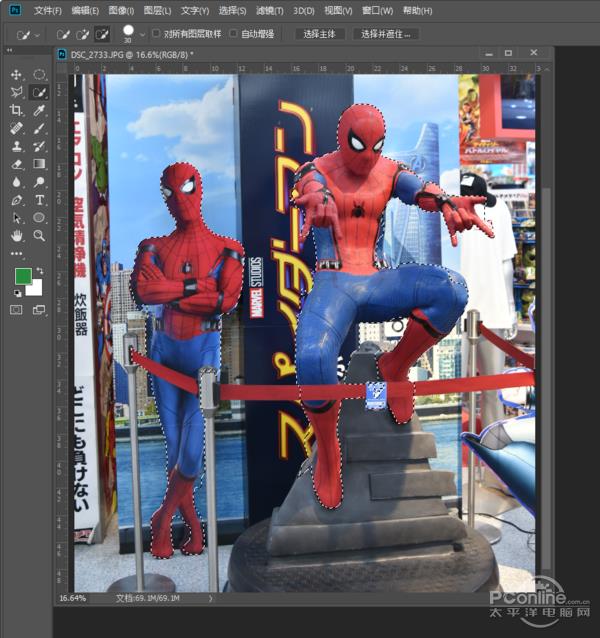Open the Edit Toolbar three-dots menu
This screenshot has height=638, width=600.
click(x=16, y=253)
